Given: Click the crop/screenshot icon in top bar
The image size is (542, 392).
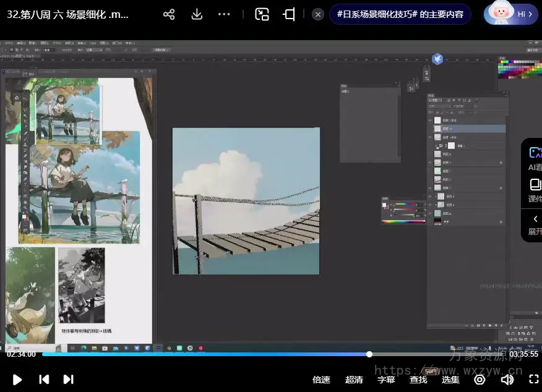Looking at the screenshot, I should (x=289, y=15).
